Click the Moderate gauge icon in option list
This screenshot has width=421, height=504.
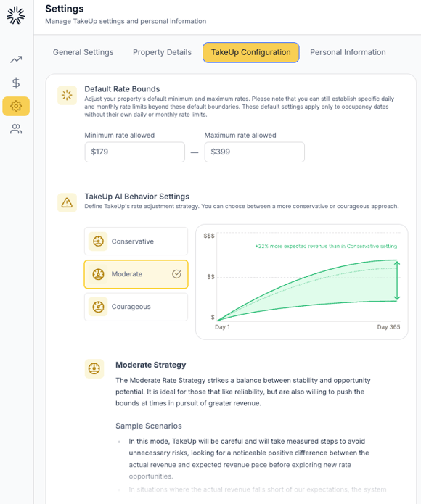[98, 274]
